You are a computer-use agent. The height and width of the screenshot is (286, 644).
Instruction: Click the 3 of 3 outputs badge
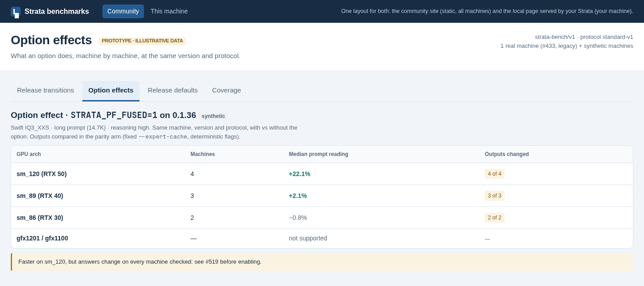click(495, 196)
